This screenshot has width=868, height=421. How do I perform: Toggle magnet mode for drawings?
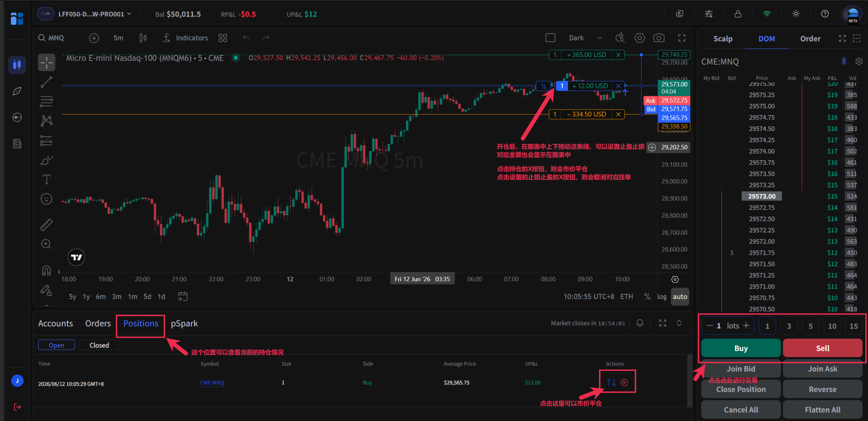[46, 271]
